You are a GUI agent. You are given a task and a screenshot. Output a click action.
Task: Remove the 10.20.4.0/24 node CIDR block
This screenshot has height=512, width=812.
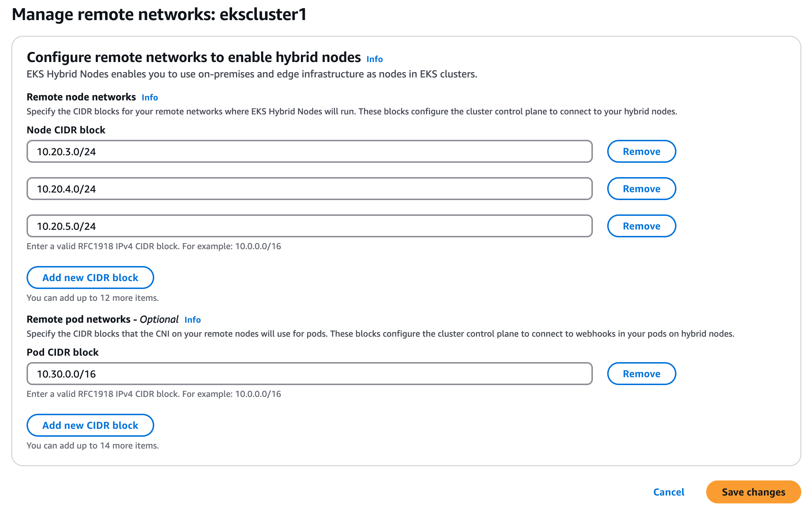641,189
